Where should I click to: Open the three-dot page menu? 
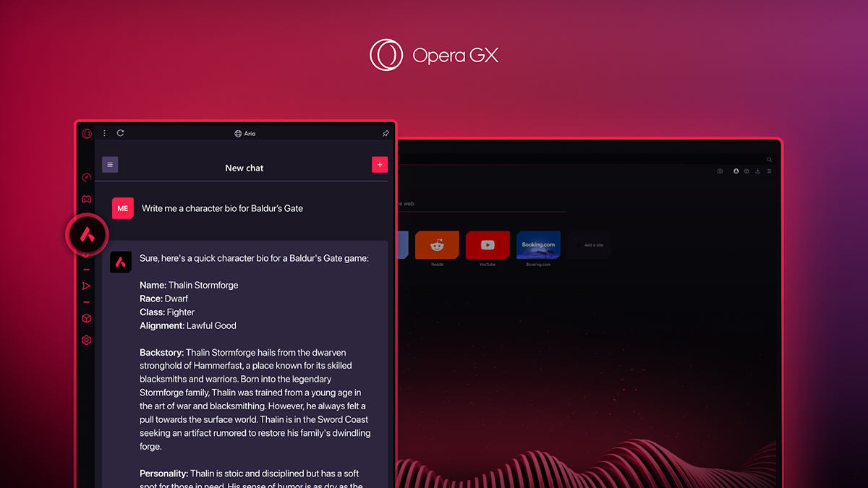tap(103, 133)
